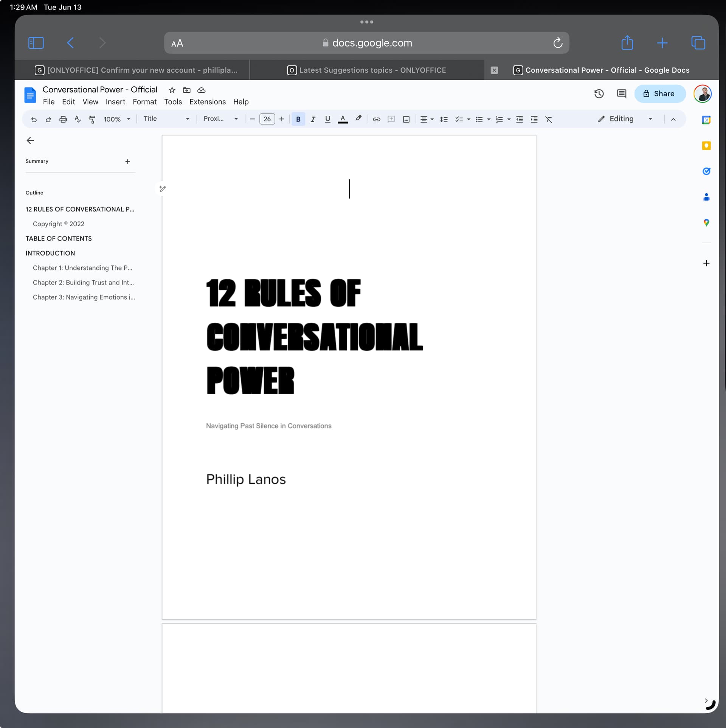
Task: Open the Title paragraph style dropdown
Action: tap(166, 119)
